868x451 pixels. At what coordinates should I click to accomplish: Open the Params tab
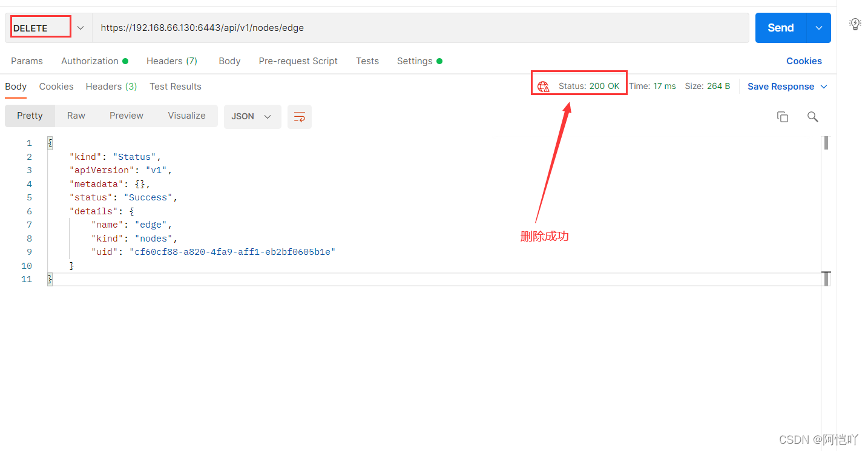27,61
